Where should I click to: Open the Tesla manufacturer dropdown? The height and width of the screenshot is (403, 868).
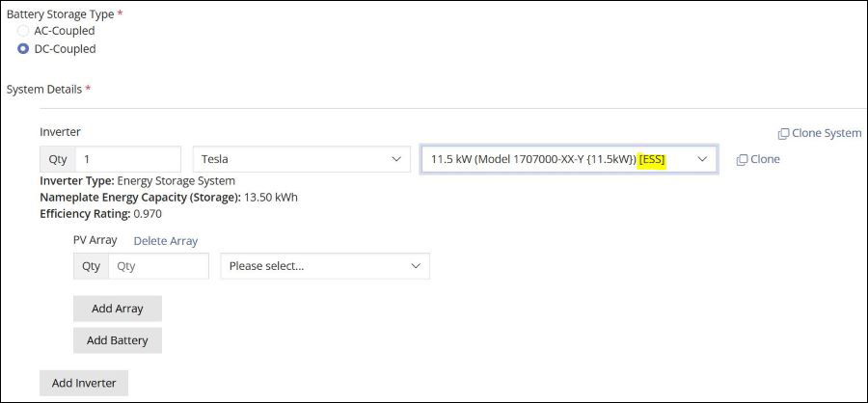(301, 159)
